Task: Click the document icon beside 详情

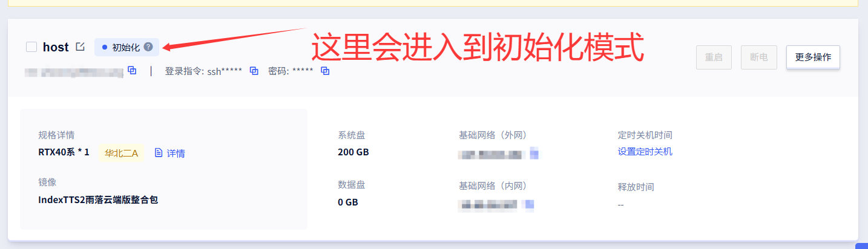Action: (159, 153)
